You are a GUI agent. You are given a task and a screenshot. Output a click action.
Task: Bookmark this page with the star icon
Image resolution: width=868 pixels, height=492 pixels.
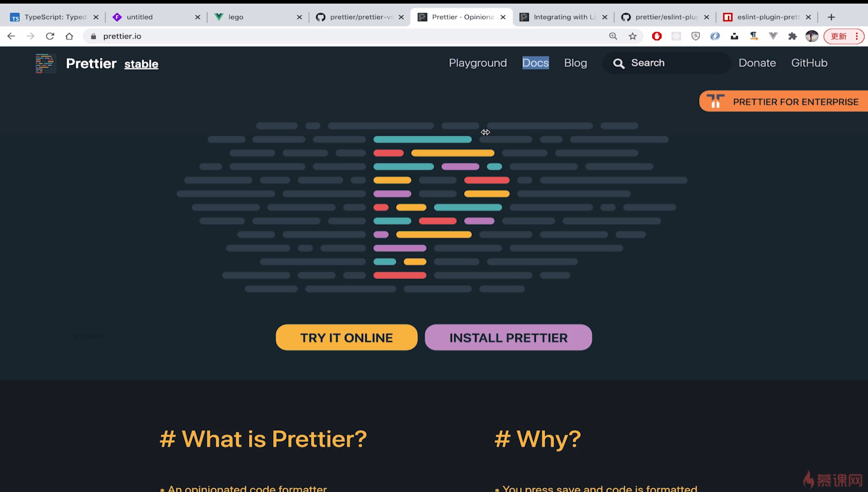pos(633,36)
